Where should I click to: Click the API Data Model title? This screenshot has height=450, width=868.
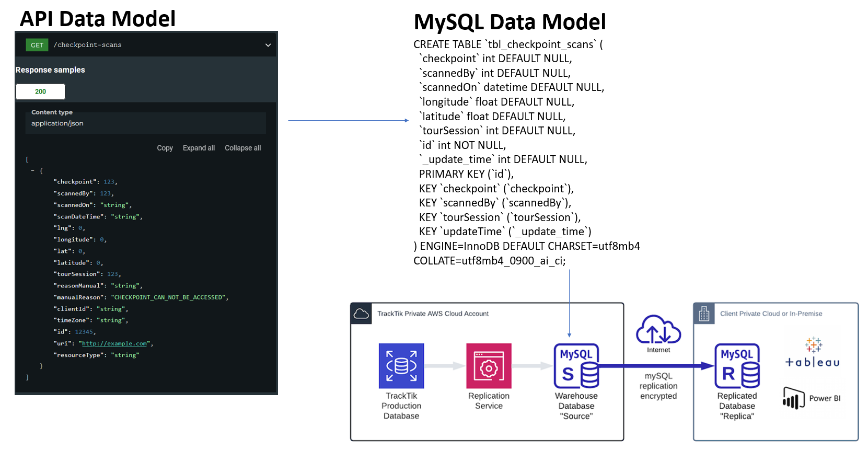coord(98,19)
